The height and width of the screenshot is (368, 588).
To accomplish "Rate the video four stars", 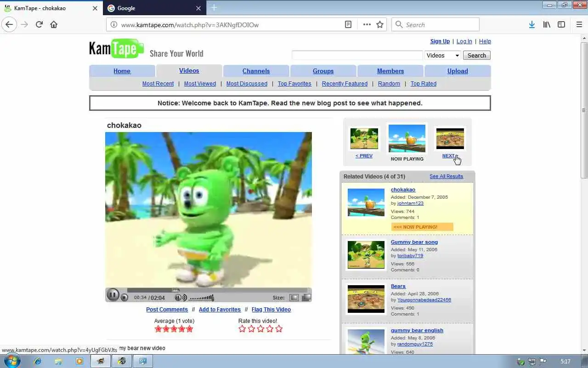I will [270, 329].
